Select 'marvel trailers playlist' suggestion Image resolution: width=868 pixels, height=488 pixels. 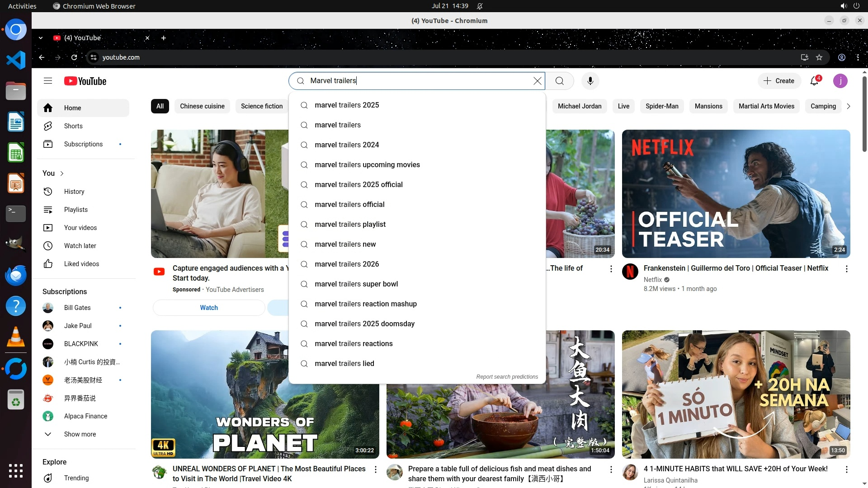[x=350, y=224]
